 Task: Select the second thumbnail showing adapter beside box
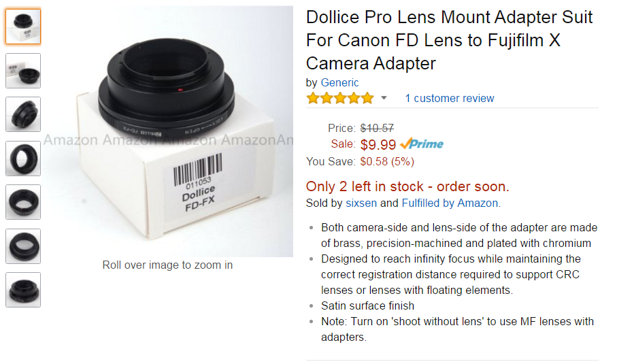coord(23,71)
